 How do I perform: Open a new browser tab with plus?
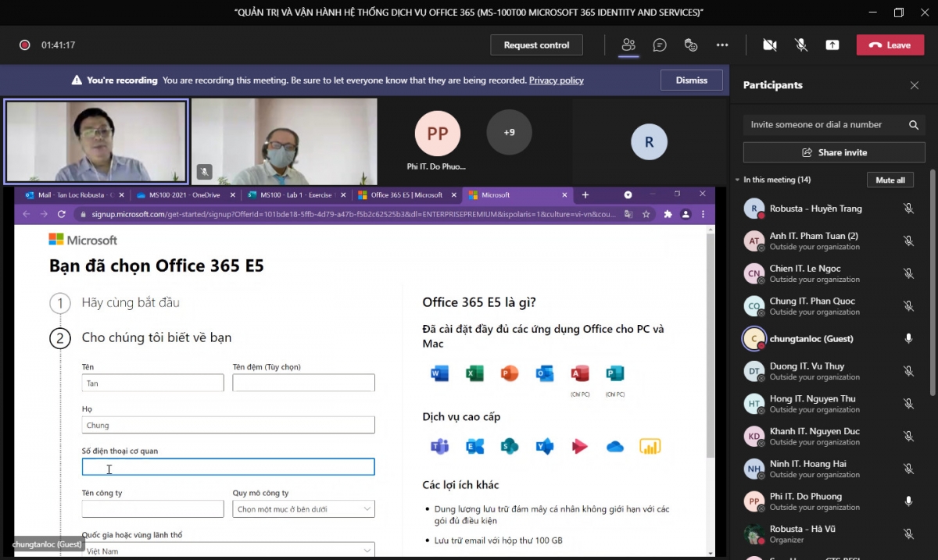585,194
